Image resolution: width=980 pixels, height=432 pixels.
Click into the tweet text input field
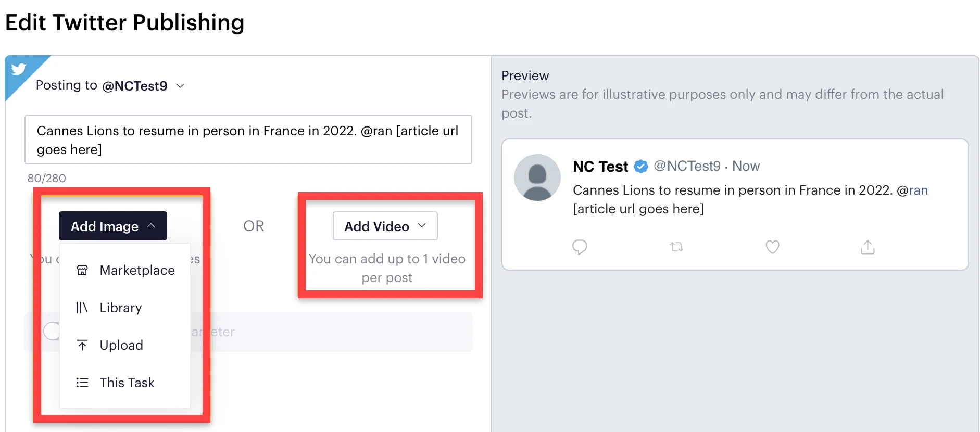click(x=248, y=139)
